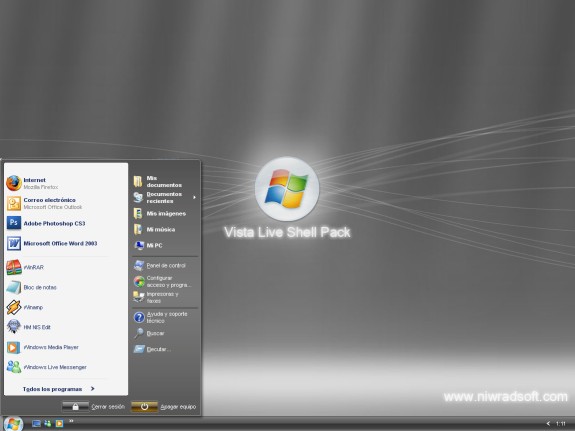Open Windows Live Messenger icon

click(x=14, y=367)
